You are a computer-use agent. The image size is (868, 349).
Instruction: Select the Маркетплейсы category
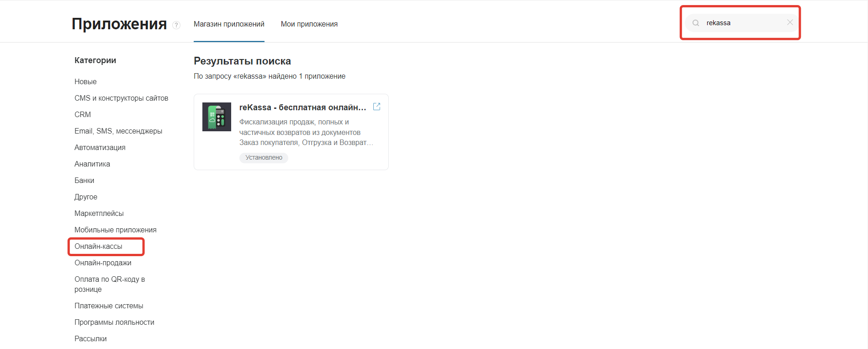(x=99, y=213)
